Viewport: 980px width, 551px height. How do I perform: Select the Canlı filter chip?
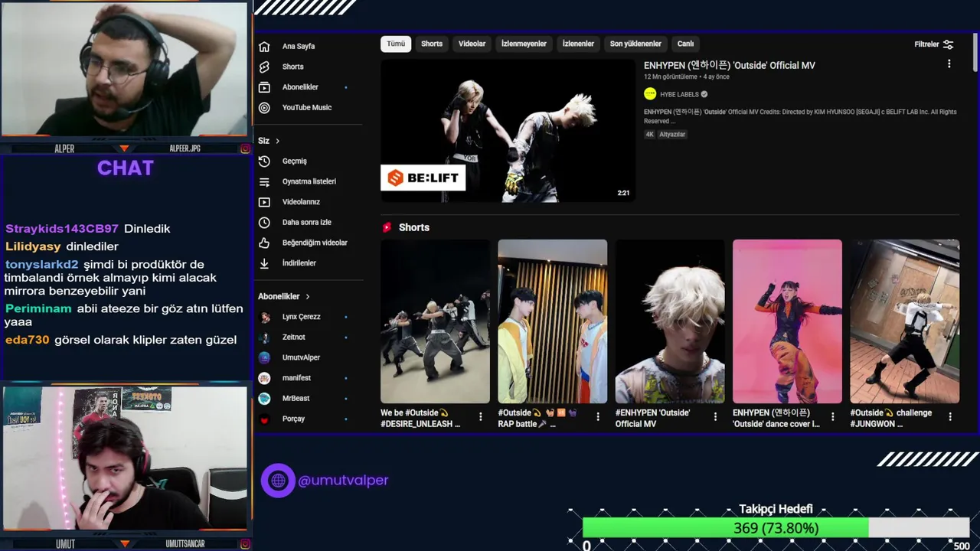[x=685, y=44]
